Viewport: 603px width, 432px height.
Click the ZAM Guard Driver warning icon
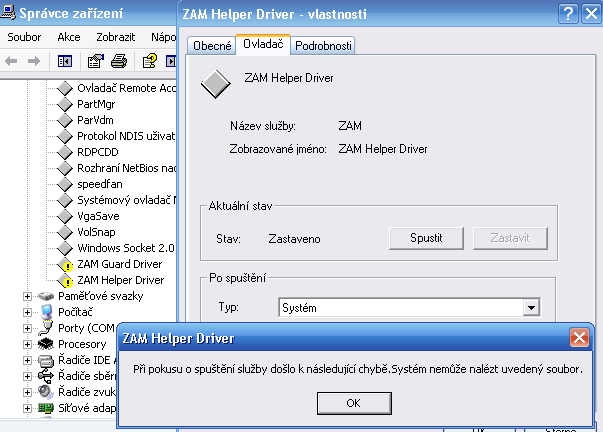tap(65, 264)
